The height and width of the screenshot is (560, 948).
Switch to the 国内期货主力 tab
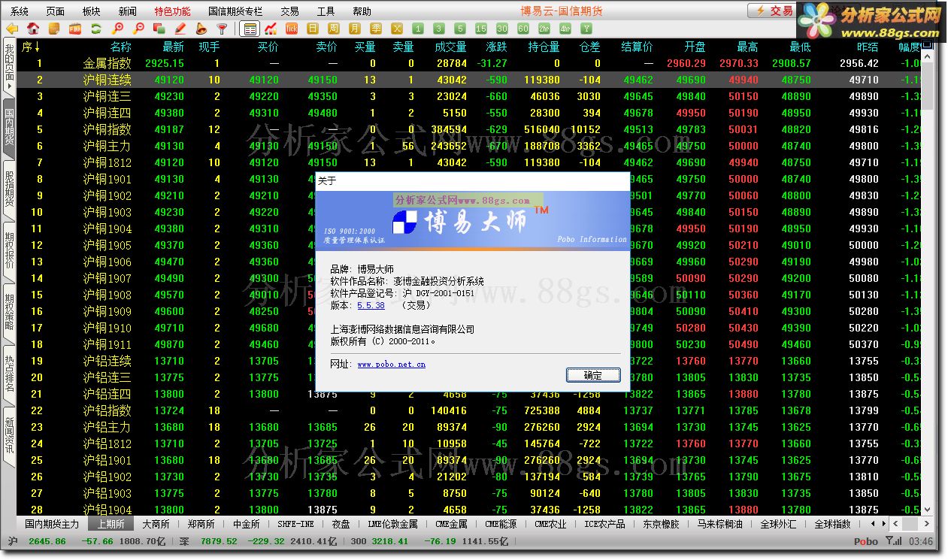pos(52,524)
